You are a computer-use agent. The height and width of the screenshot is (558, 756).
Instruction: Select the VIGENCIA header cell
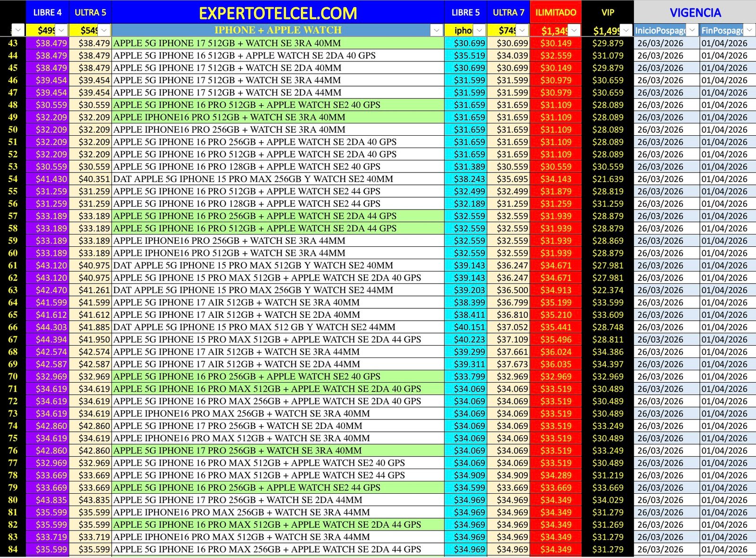tap(695, 12)
